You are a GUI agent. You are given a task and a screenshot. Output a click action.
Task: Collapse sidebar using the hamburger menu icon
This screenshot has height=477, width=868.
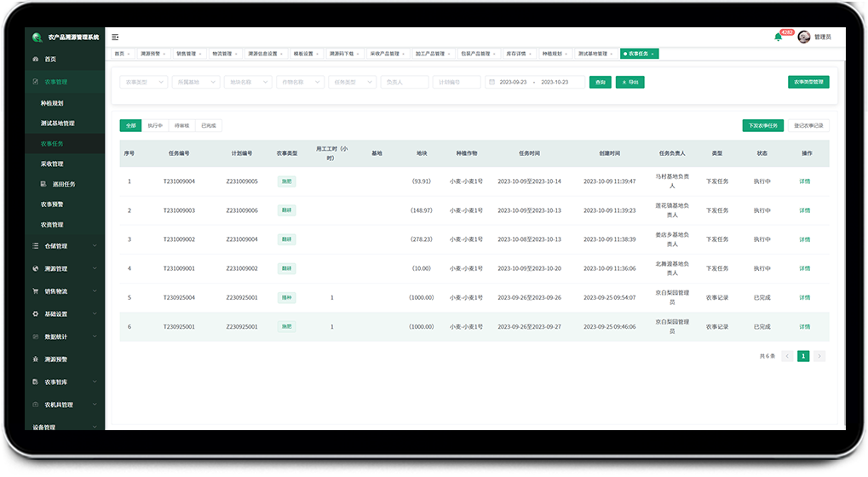(x=115, y=37)
